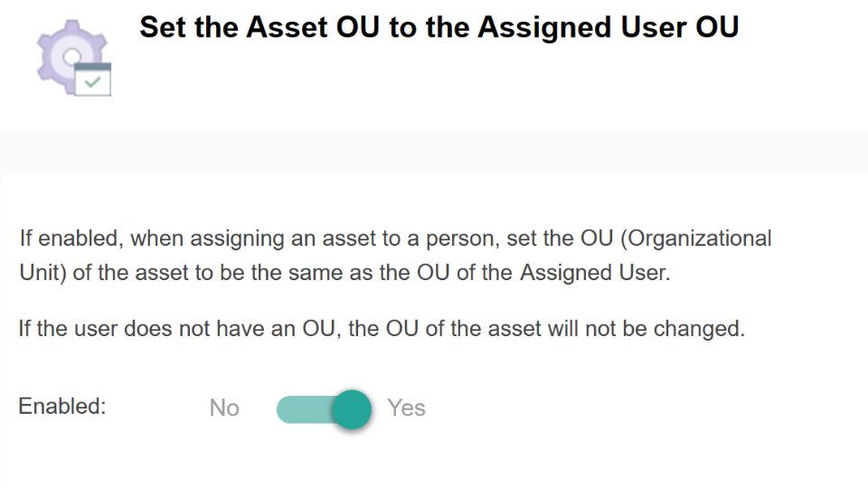Click the word Set in the title
This screenshot has width=868, height=488.
[162, 27]
